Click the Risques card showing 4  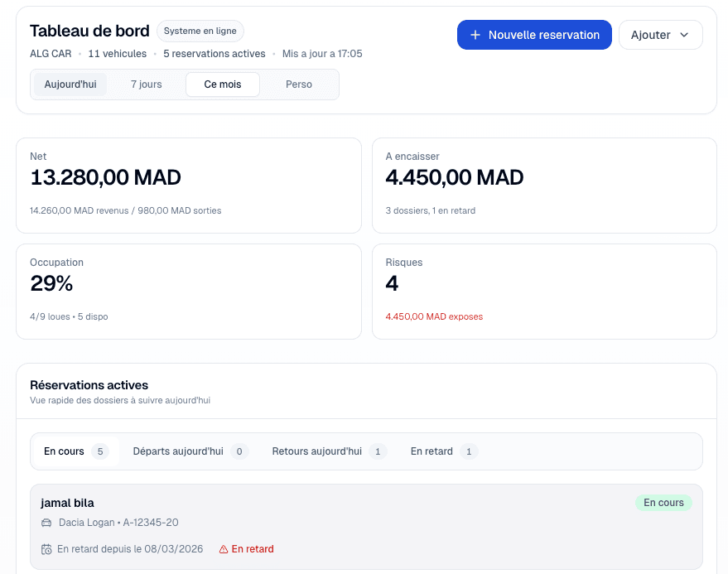(x=544, y=292)
